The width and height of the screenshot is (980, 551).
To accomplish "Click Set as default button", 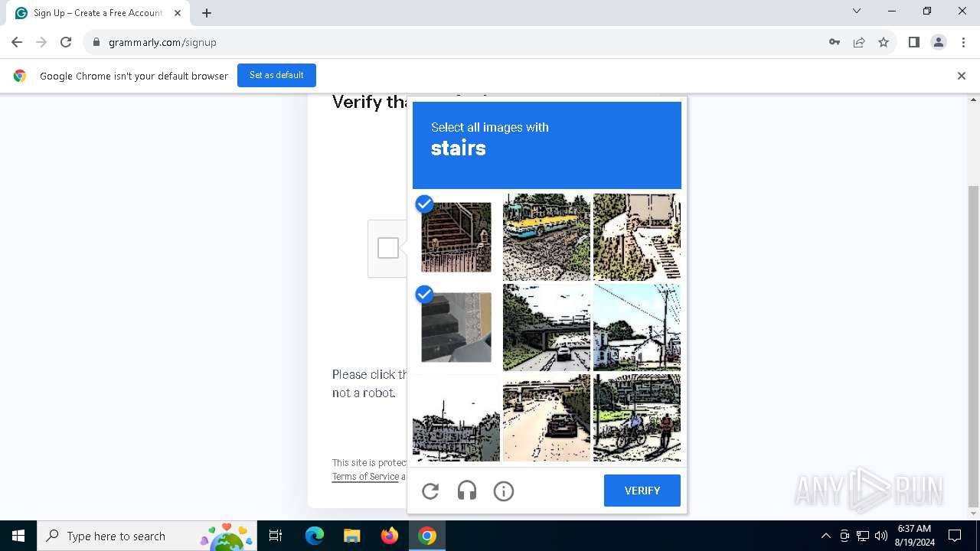I will point(276,75).
